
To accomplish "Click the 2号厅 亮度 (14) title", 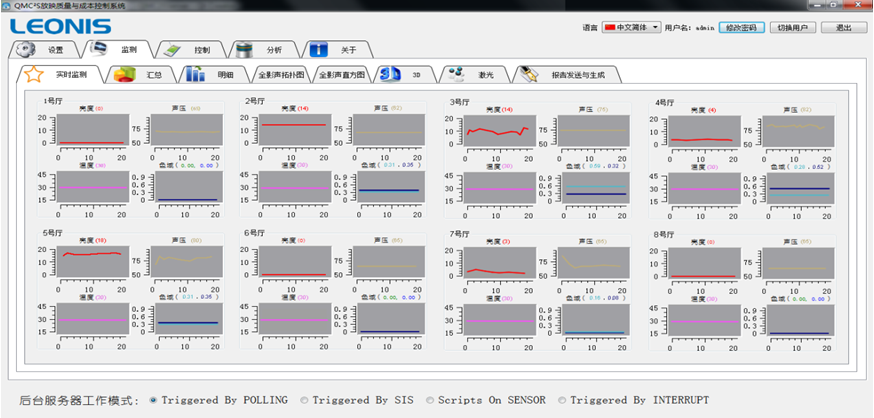I will [295, 108].
